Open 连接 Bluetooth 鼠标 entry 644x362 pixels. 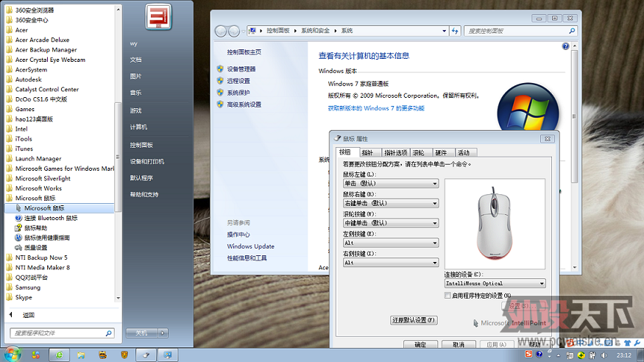[x=51, y=218]
